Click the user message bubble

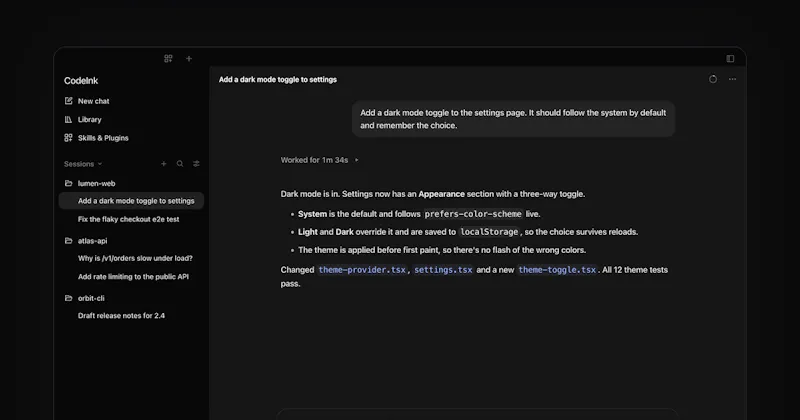(x=513, y=119)
